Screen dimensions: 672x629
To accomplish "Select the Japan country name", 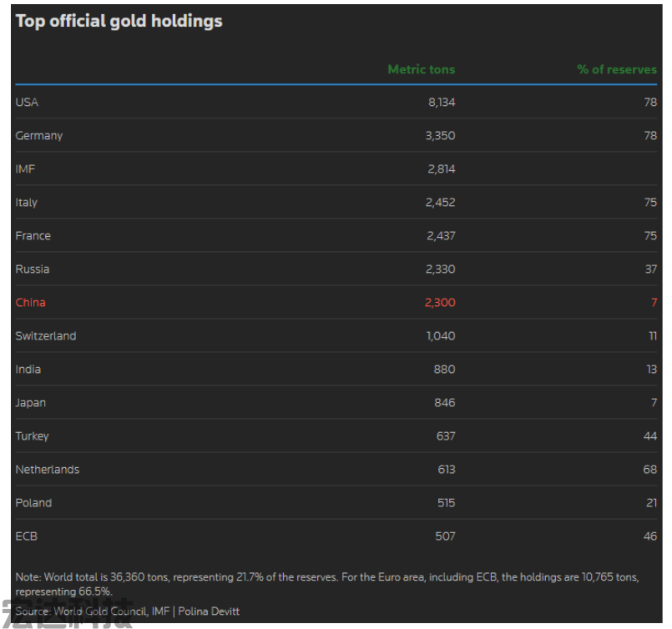I will [30, 402].
